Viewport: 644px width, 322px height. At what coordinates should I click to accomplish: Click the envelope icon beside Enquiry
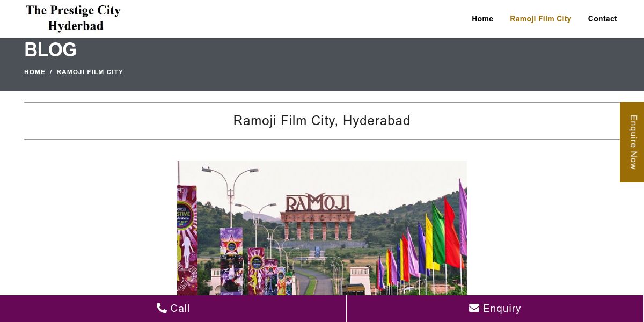click(x=474, y=308)
